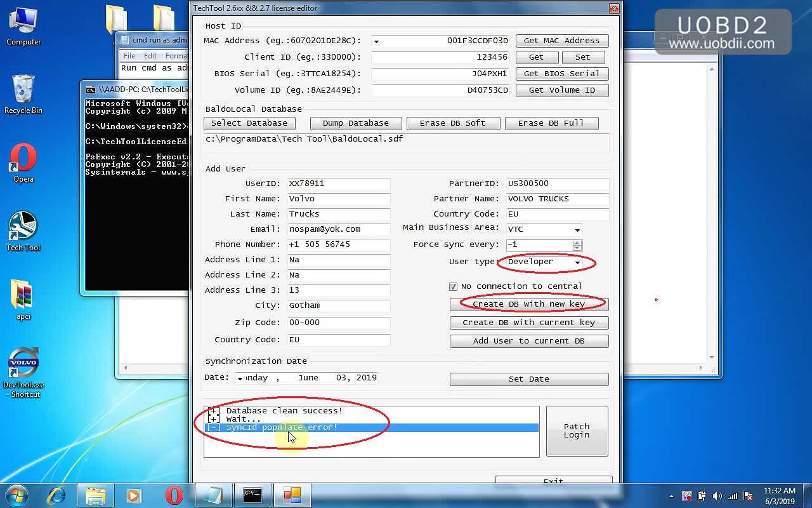This screenshot has width=812, height=508.
Task: Edit the Phone Number field
Action: pyautogui.click(x=339, y=244)
